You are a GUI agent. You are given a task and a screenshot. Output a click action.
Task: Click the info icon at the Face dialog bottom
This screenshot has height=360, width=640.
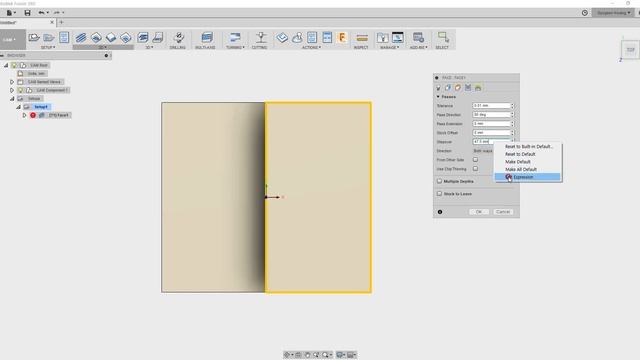pos(440,212)
